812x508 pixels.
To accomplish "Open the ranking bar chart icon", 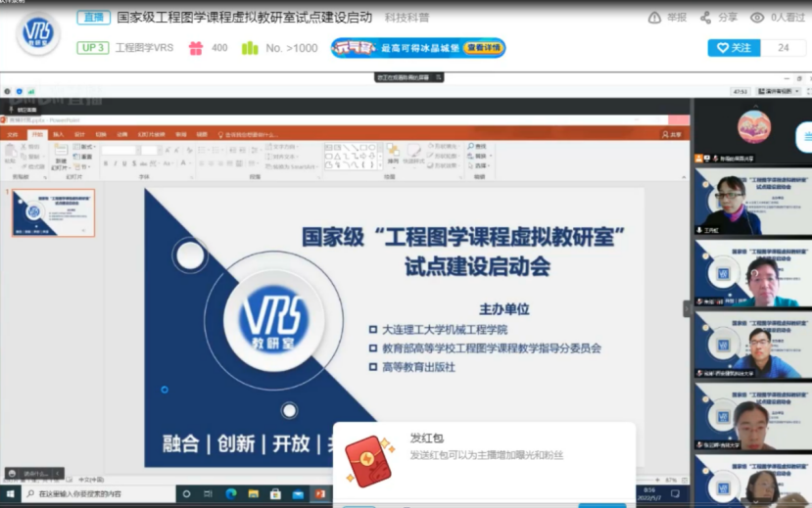I will tap(250, 48).
